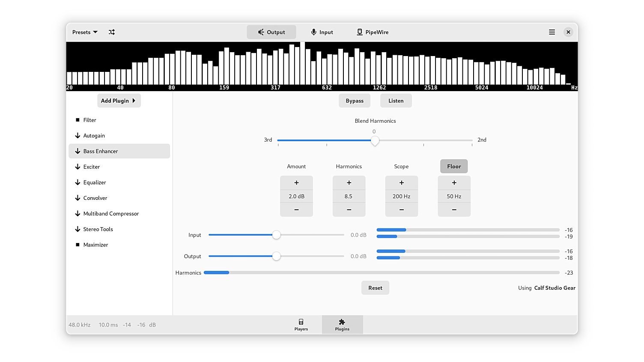
Task: Select the Stereo Tools plugin entry
Action: tap(98, 229)
